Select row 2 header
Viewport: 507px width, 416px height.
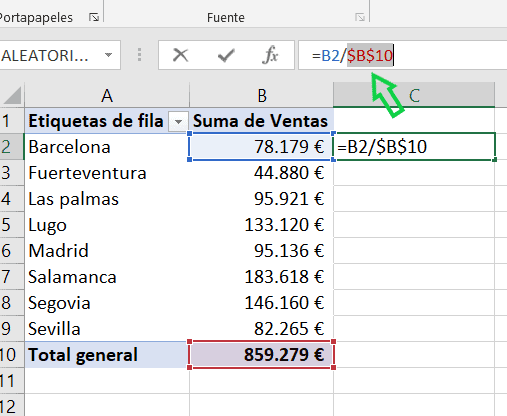(12, 147)
